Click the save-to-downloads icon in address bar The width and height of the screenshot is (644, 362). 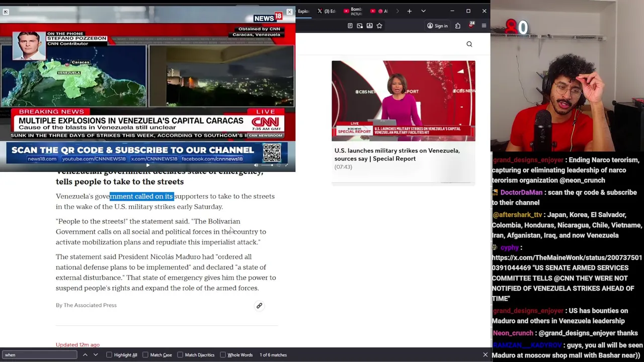(369, 26)
